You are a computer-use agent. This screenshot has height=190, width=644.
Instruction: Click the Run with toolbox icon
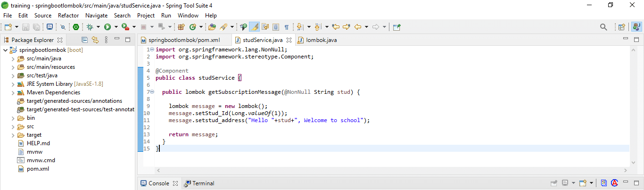pos(125,27)
